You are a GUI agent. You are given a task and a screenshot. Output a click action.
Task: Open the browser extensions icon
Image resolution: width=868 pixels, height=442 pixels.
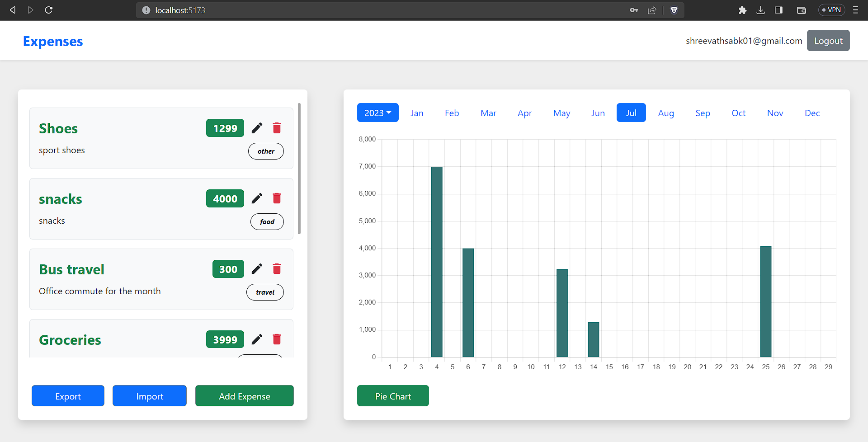[742, 10]
